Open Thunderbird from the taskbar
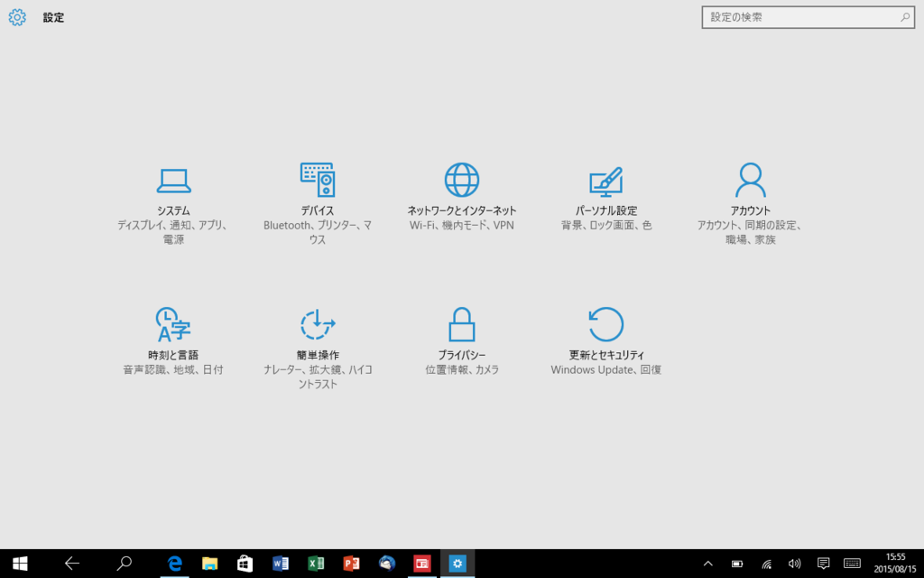924x578 pixels. tap(386, 564)
